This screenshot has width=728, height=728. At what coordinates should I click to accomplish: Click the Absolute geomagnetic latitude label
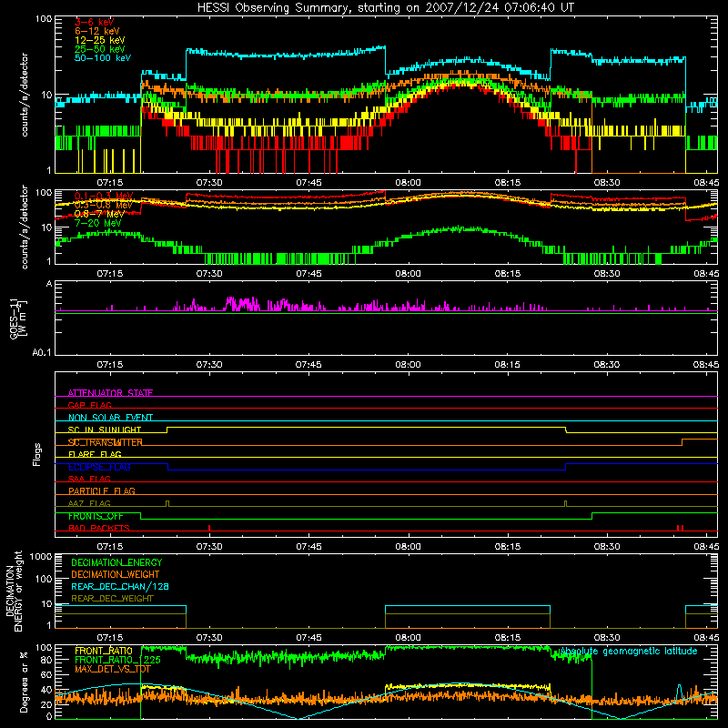tap(629, 652)
